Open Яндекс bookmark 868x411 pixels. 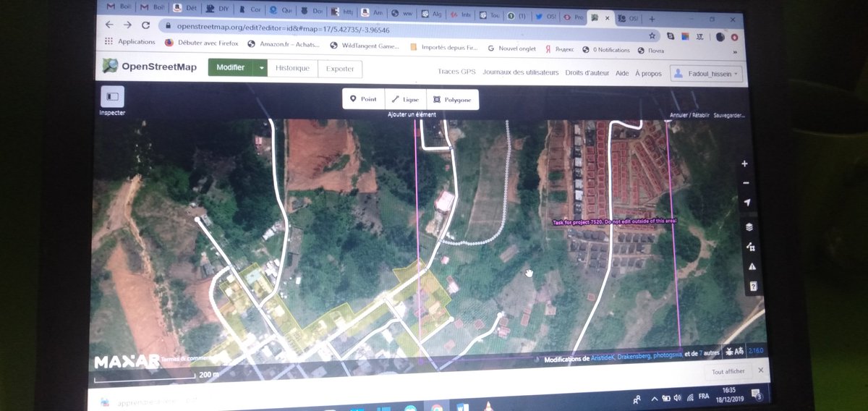pyautogui.click(x=560, y=49)
